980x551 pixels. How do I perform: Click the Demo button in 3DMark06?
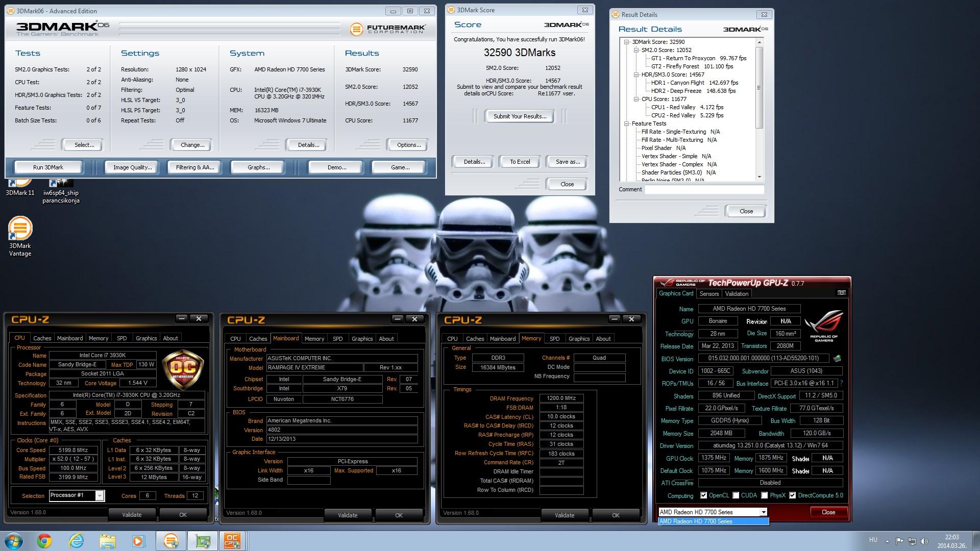[336, 167]
